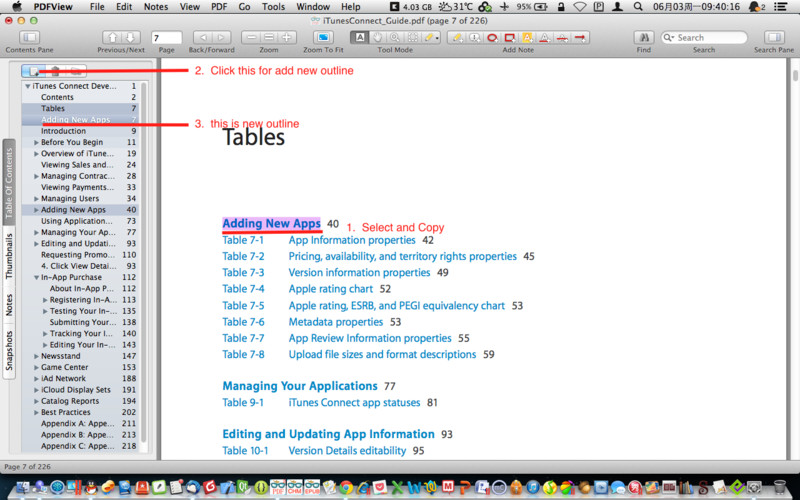800x500 pixels.
Task: Open the Trash in the Dock
Action: (x=779, y=487)
